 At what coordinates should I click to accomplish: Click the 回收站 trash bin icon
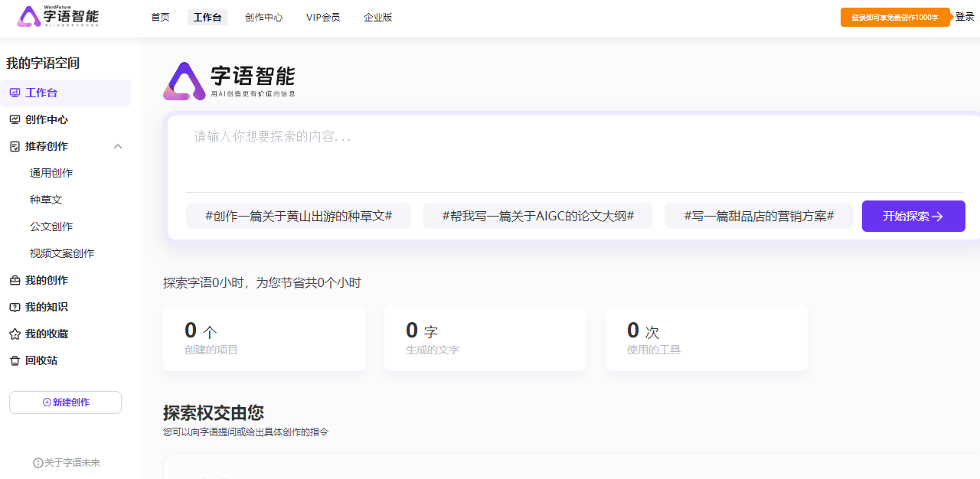pyautogui.click(x=15, y=360)
